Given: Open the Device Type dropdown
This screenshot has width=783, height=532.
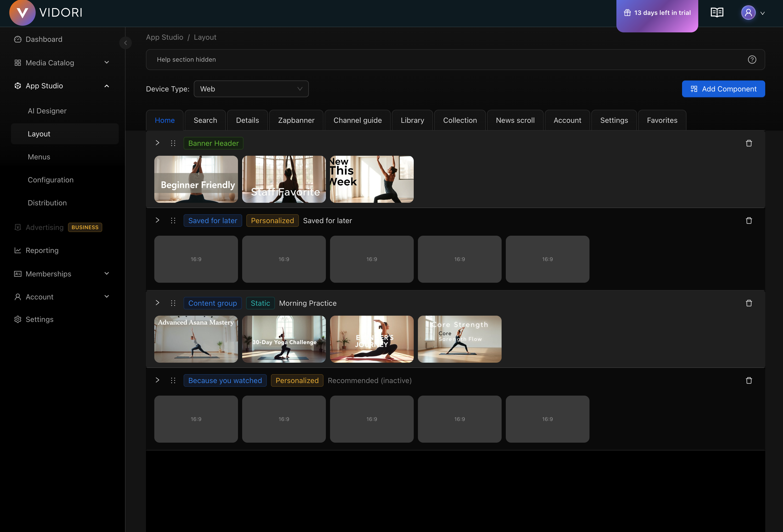Looking at the screenshot, I should pyautogui.click(x=251, y=89).
